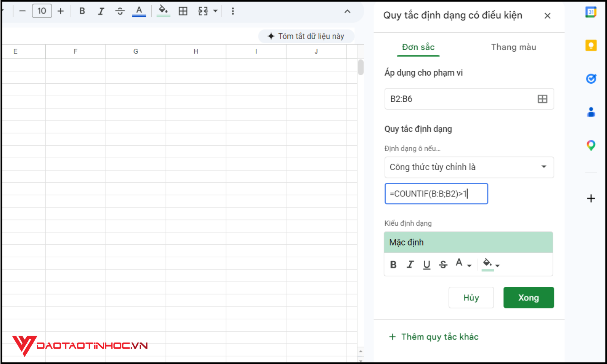Click the data range selection grid icon
This screenshot has width=607, height=364.
pyautogui.click(x=542, y=99)
